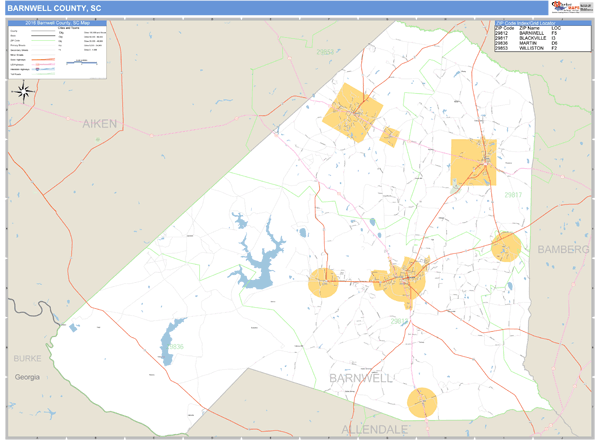Click the US highway marker in the legend
Screen dimensions: 600x440
click(x=38, y=65)
